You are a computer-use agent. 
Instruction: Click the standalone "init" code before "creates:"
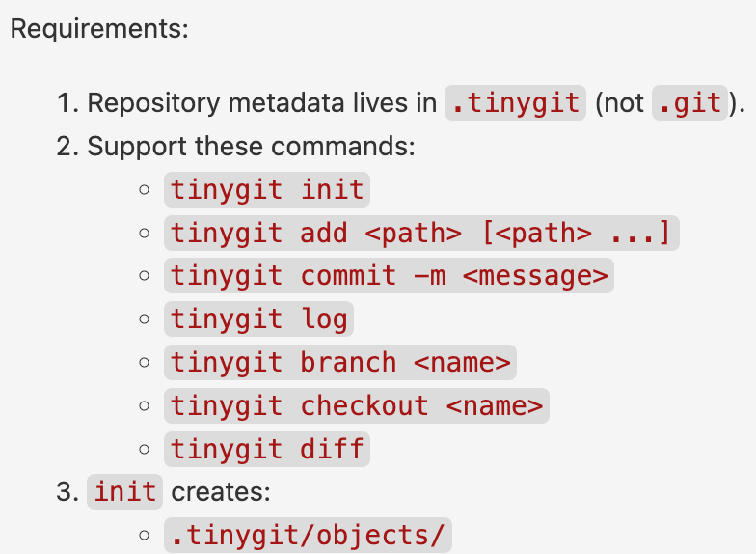coord(125,491)
